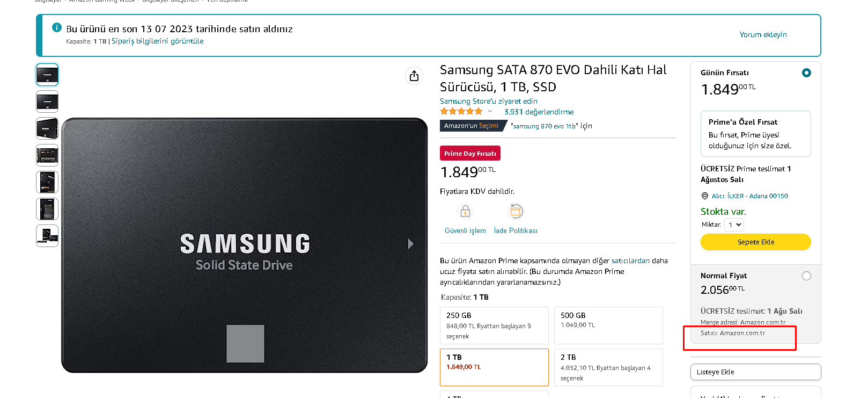
Task: Click the next-image arrow on the product photo
Action: [410, 244]
